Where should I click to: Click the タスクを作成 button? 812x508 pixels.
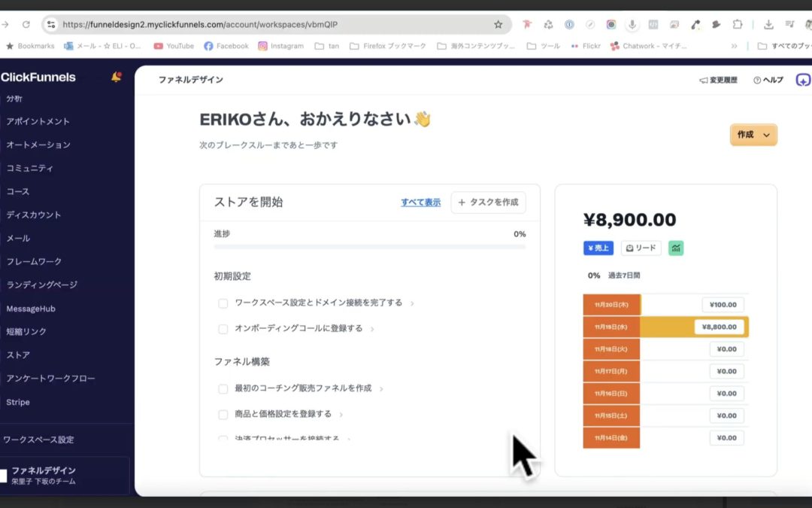tap(489, 202)
